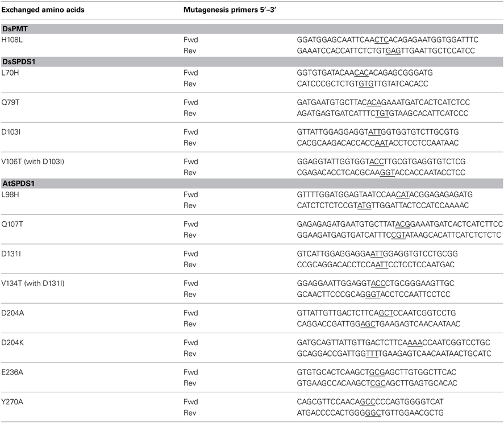Select sequence GGATGGAGCAATTCAACTCACAGAGAATGGTGGATTTC
The width and height of the screenshot is (504, 423).
pyautogui.click(x=388, y=40)
